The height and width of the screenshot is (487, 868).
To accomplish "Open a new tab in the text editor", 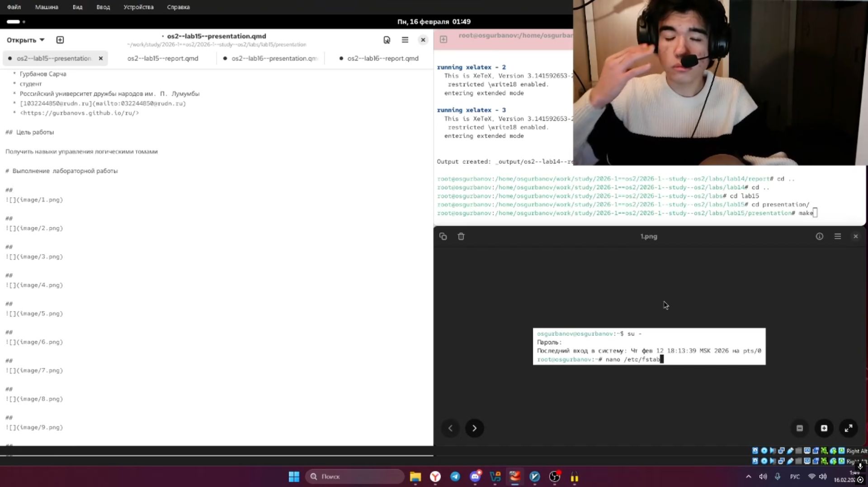I will (60, 40).
